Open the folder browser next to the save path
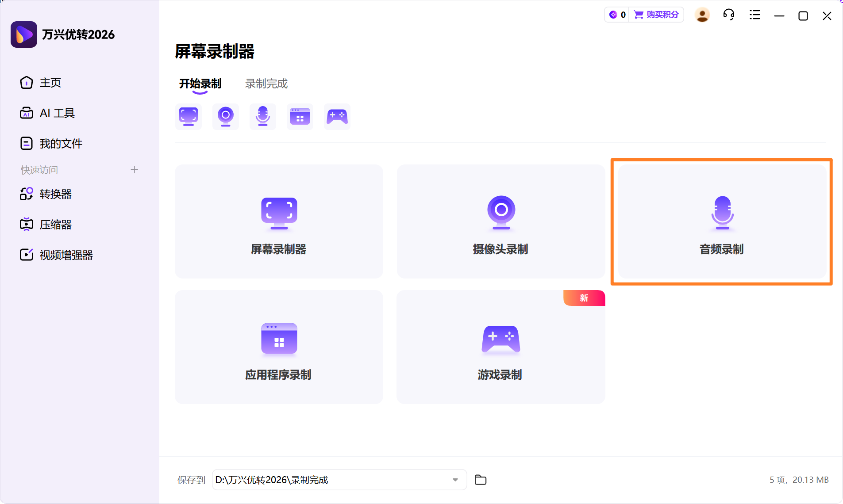Image resolution: width=843 pixels, height=504 pixels. pyautogui.click(x=480, y=480)
